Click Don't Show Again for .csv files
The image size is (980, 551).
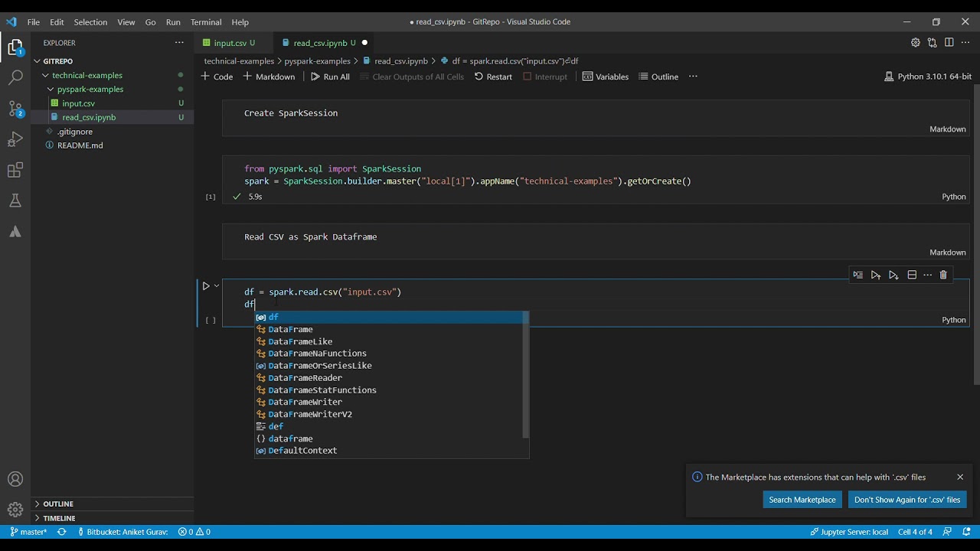click(x=907, y=500)
